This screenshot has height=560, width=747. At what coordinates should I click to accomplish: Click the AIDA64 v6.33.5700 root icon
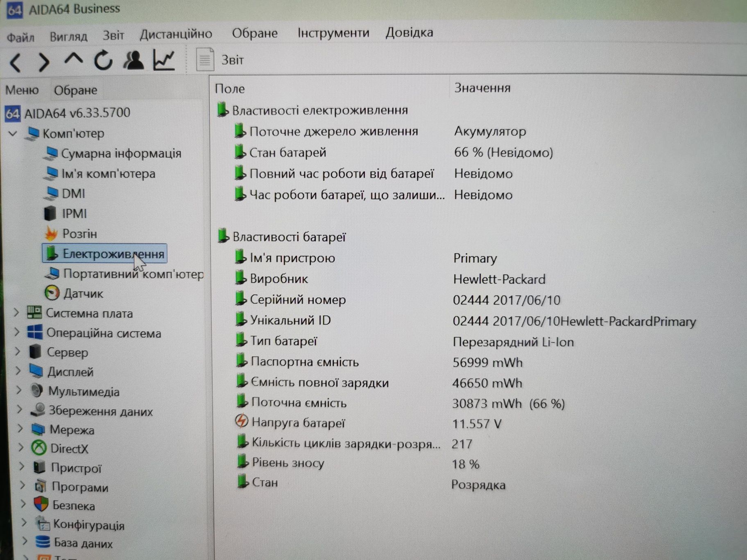pos(13,113)
